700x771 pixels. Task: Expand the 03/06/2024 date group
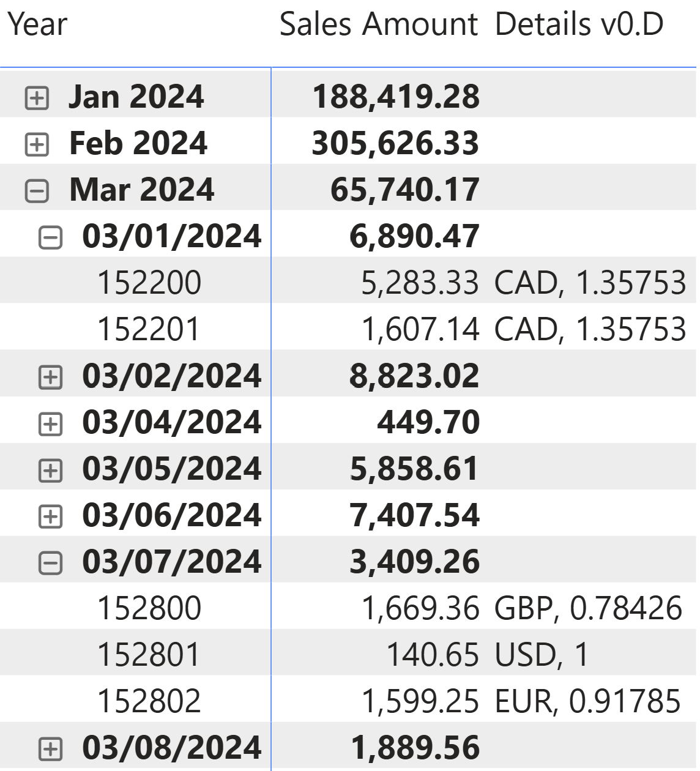click(50, 516)
